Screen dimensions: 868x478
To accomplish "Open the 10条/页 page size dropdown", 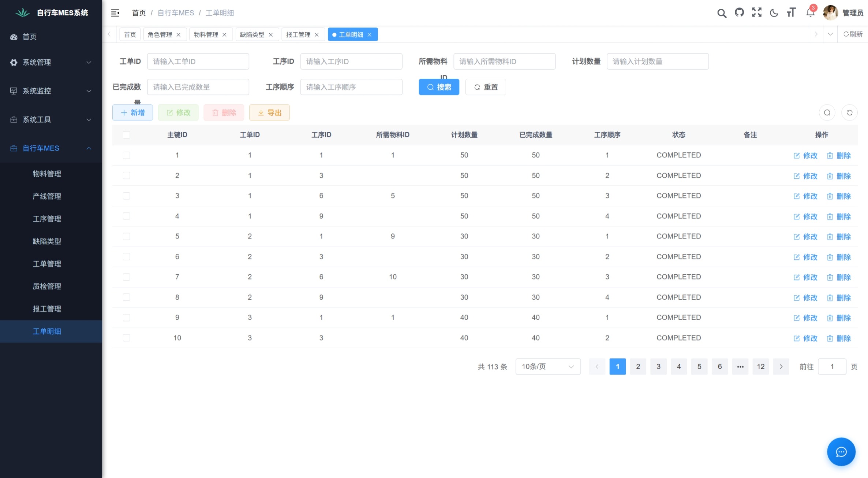I will coord(548,367).
